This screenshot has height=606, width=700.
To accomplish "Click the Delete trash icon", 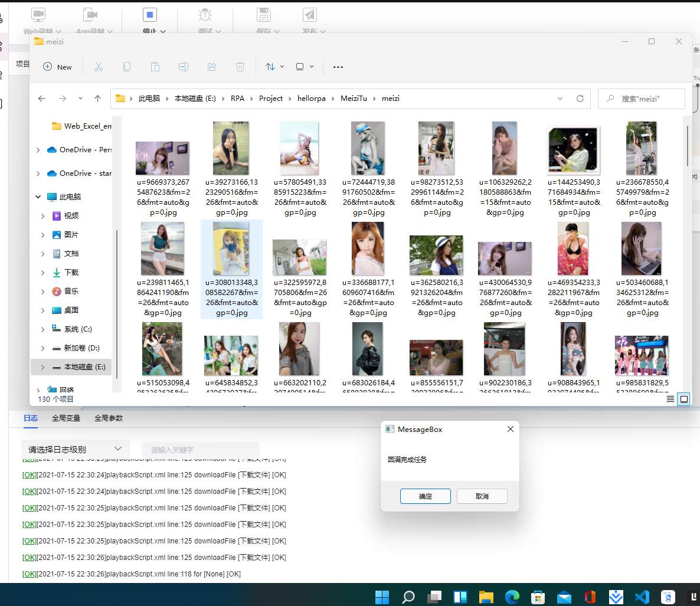I will point(240,67).
